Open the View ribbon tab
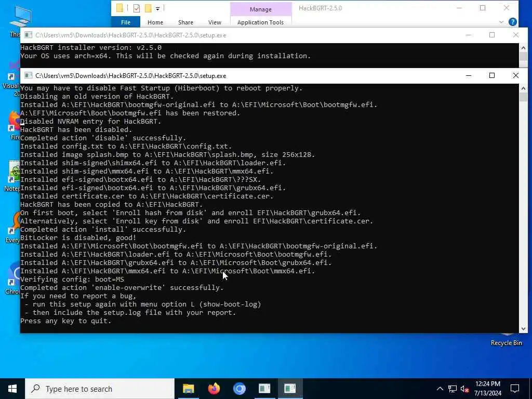 point(215,22)
